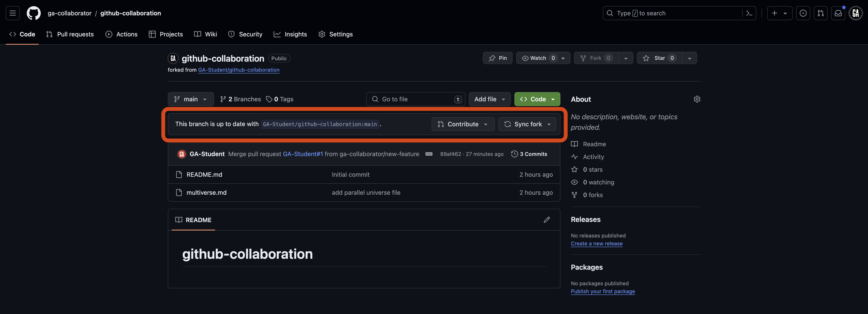The height and width of the screenshot is (314, 868).
Task: Pin this repository
Action: [x=498, y=58]
